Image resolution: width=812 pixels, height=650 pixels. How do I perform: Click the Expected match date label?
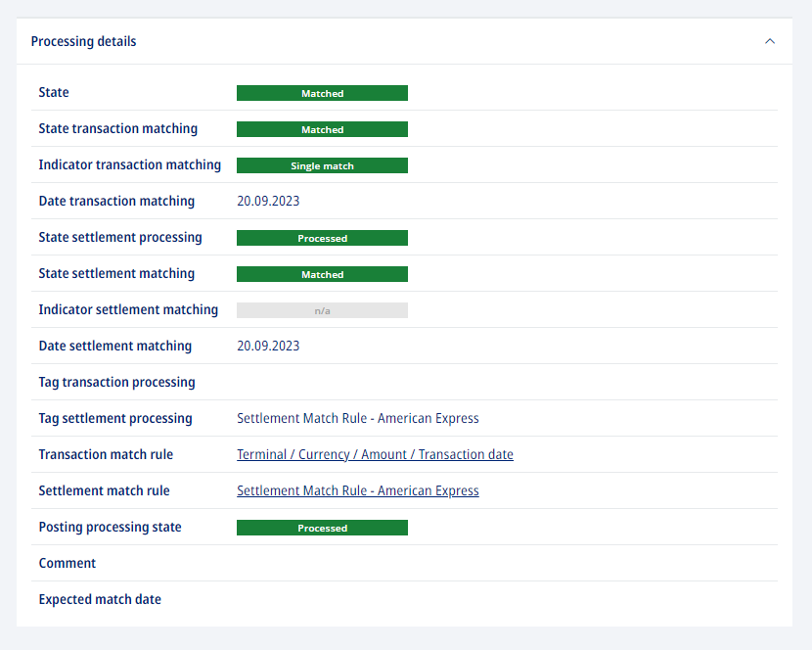[100, 599]
